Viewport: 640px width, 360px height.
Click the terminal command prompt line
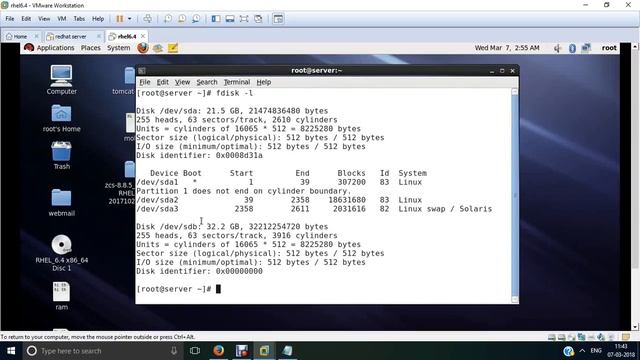[178, 289]
